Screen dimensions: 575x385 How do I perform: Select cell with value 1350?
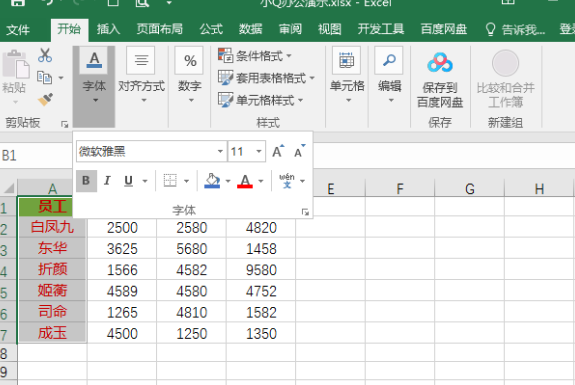(261, 334)
